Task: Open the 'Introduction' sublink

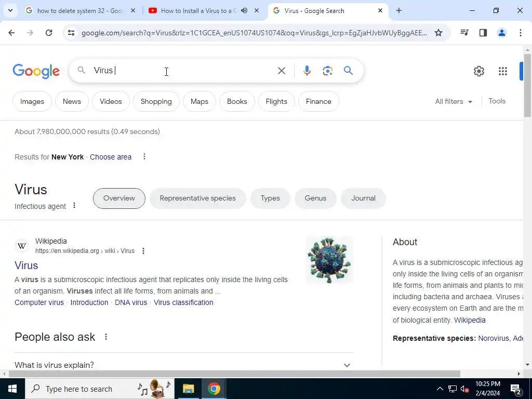Action: (89, 302)
